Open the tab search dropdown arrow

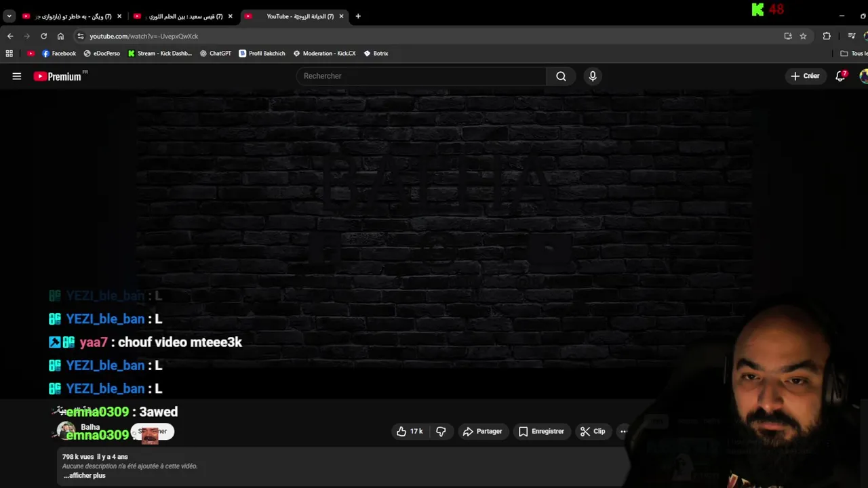9,16
